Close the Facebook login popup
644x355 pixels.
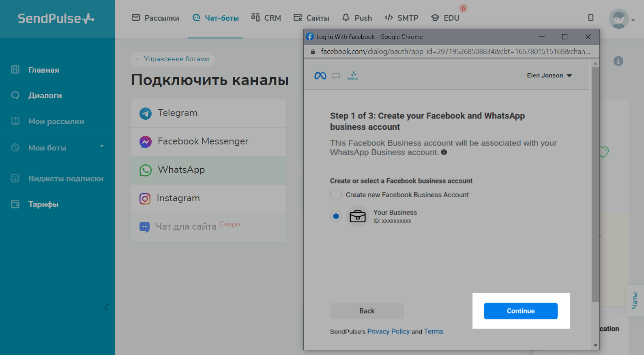coord(588,37)
